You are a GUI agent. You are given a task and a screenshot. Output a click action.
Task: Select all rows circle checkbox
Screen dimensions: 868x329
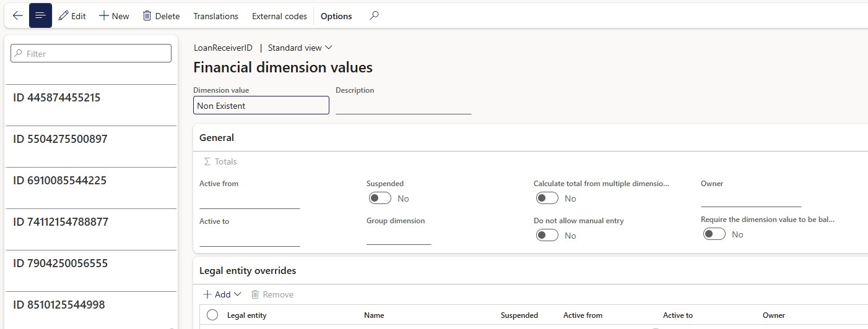[212, 315]
